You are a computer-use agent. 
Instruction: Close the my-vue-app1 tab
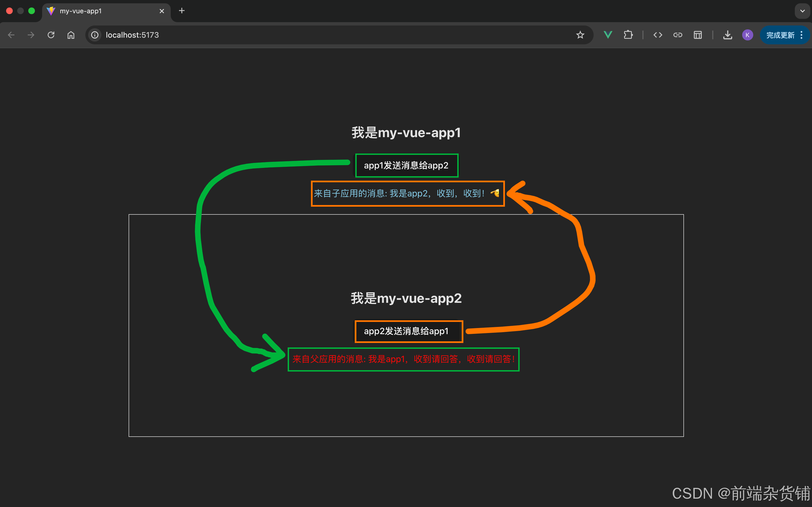162,11
